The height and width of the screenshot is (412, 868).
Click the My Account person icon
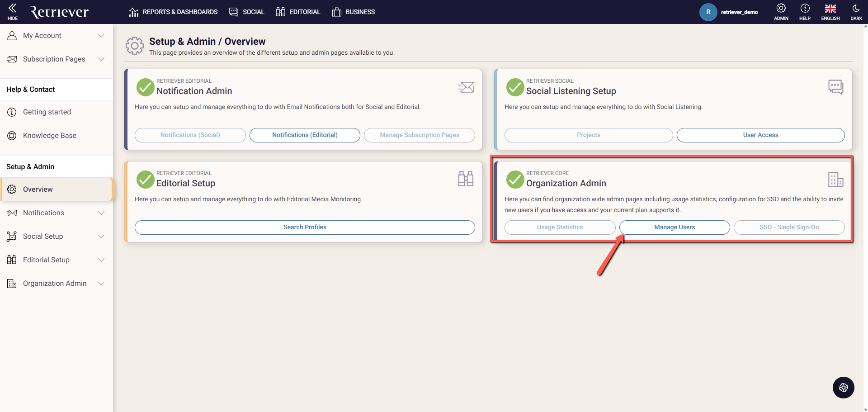12,36
